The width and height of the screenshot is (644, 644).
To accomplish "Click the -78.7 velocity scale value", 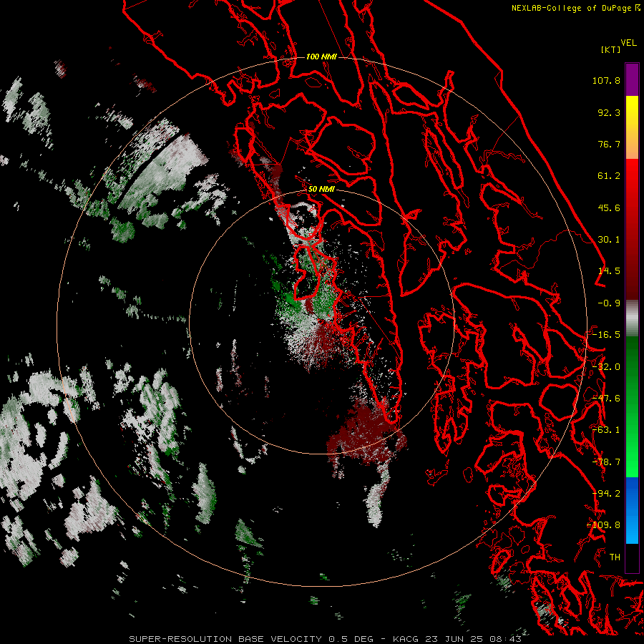I will (x=606, y=462).
